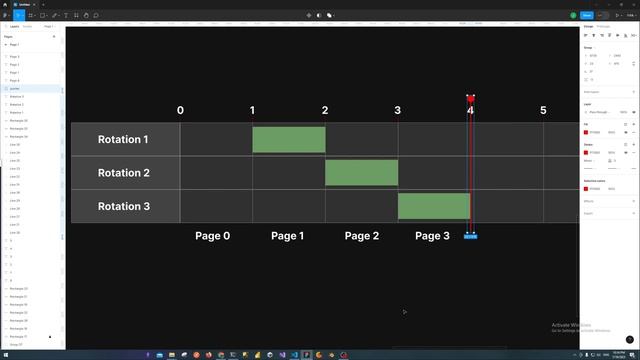
Task: Select the Rectangle shape tool
Action: 42,16
